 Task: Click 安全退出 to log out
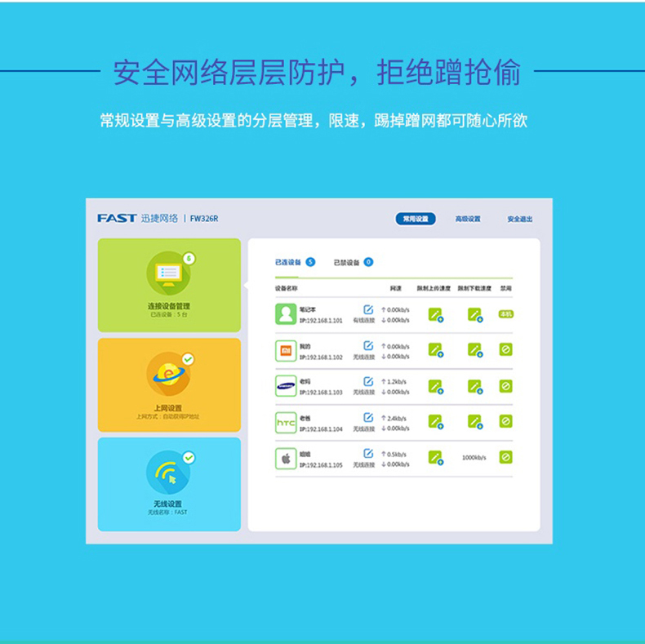519,220
